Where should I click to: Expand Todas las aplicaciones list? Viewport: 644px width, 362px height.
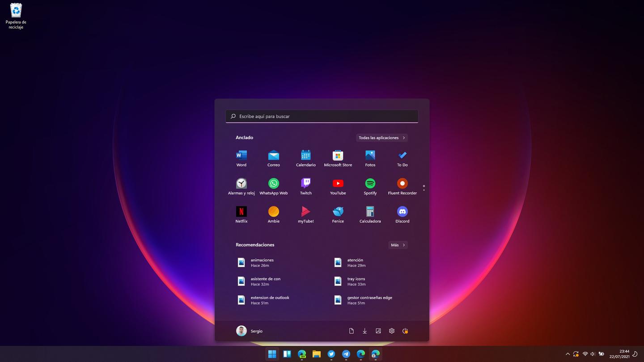(x=381, y=138)
